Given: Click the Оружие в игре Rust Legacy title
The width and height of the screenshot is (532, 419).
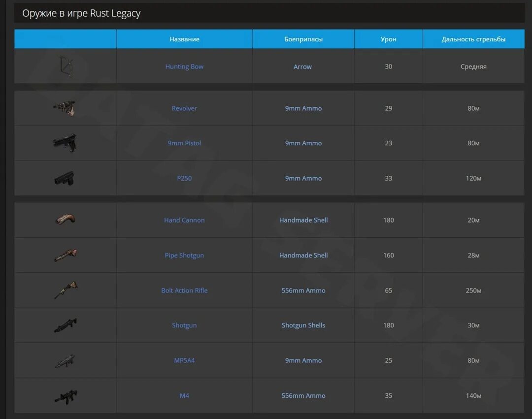Looking at the screenshot, I should pos(81,13).
